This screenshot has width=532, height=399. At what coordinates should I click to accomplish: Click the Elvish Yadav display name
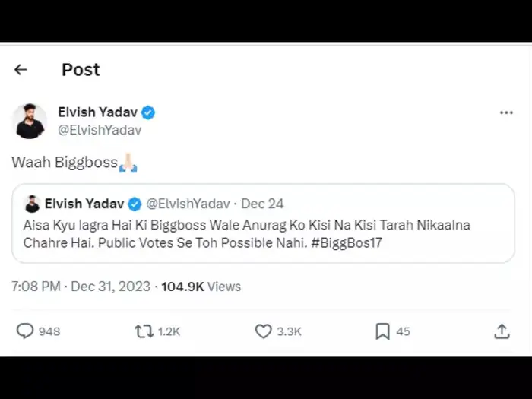coord(99,112)
